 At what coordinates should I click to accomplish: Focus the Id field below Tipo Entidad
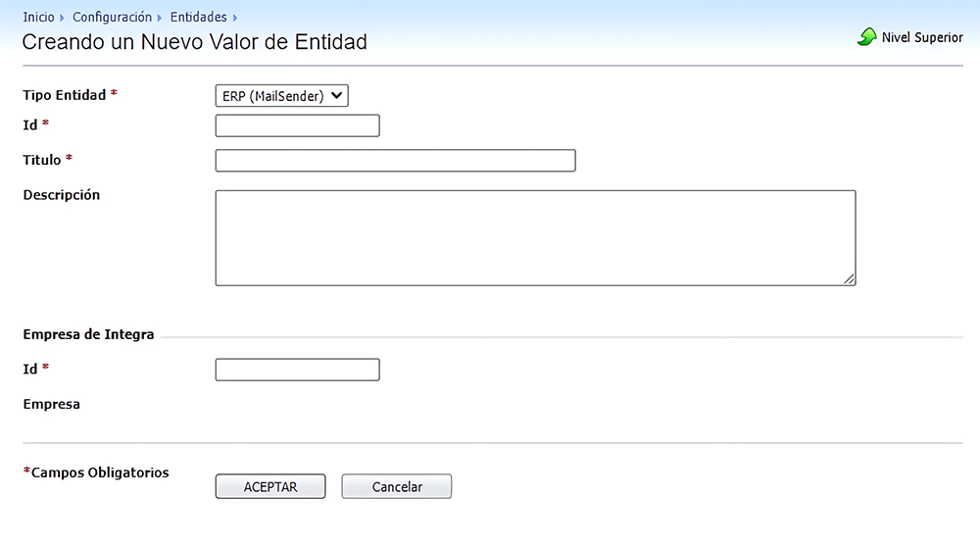pyautogui.click(x=297, y=125)
